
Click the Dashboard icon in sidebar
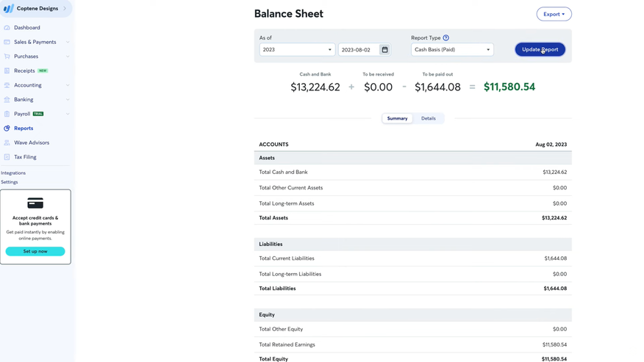tap(7, 28)
